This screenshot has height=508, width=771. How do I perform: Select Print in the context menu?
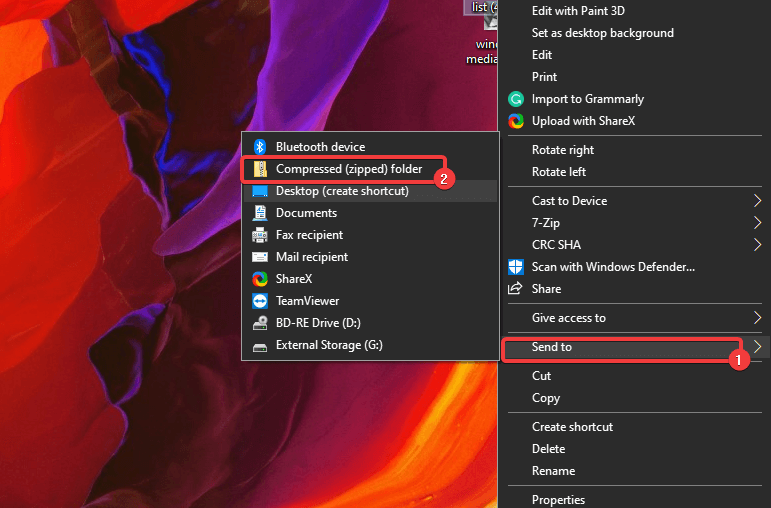[635, 77]
